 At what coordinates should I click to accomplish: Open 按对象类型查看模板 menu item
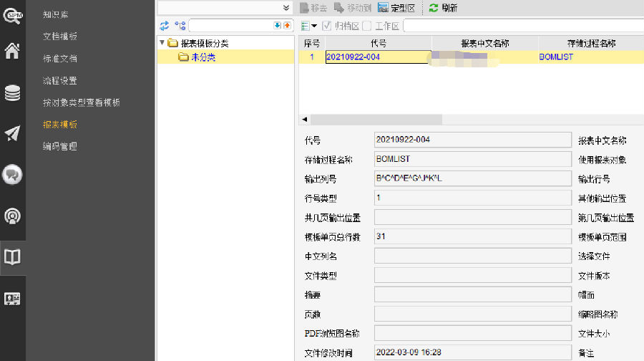[82, 102]
